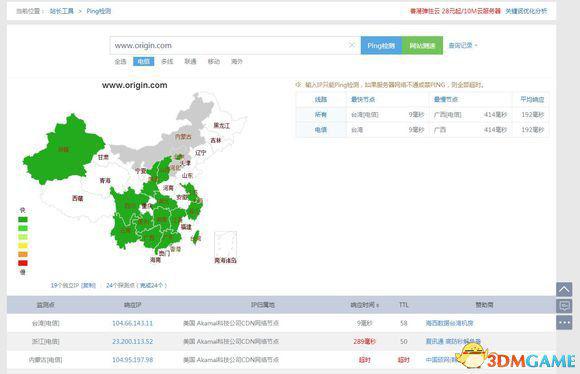This screenshot has width=580, height=374.
Task: Click the TTL column header
Action: pos(404,305)
